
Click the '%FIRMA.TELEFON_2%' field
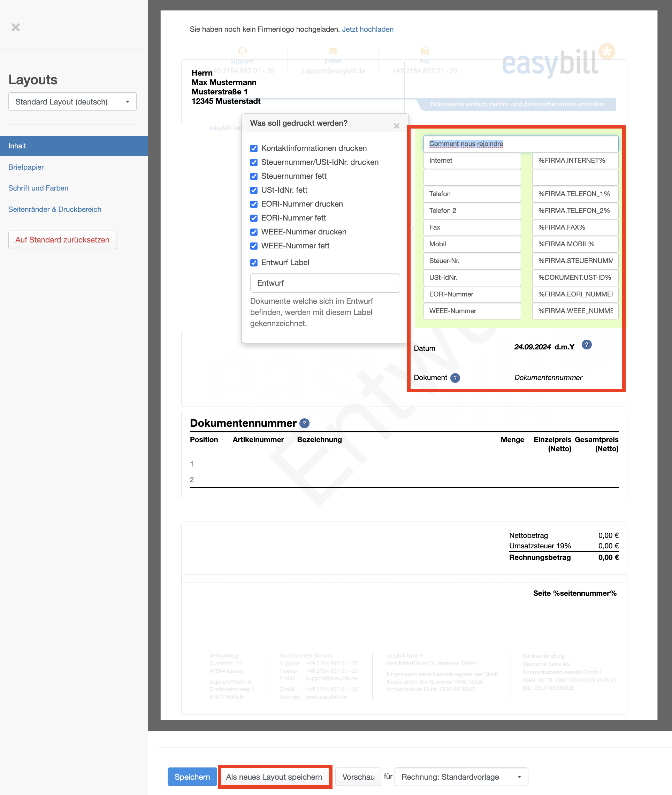click(x=575, y=211)
